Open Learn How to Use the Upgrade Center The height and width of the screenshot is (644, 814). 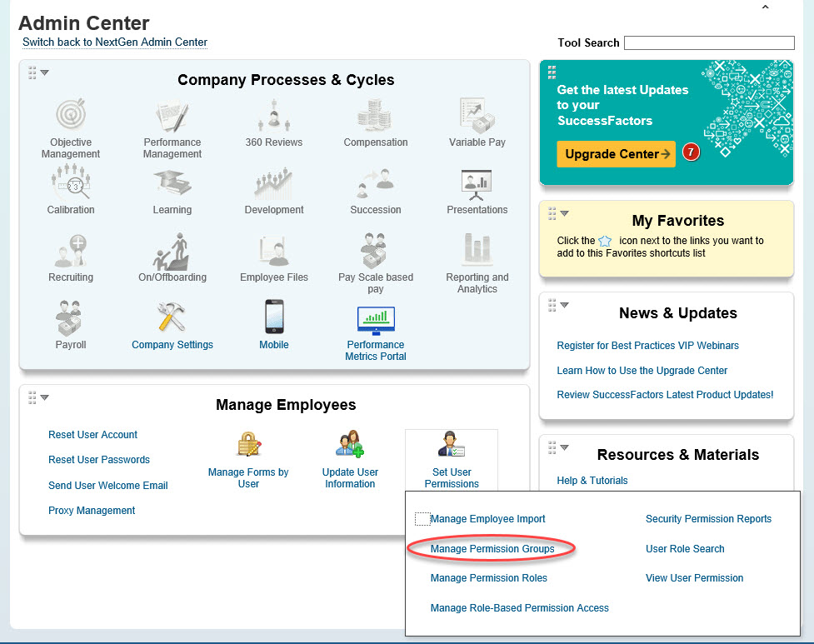[x=642, y=371]
